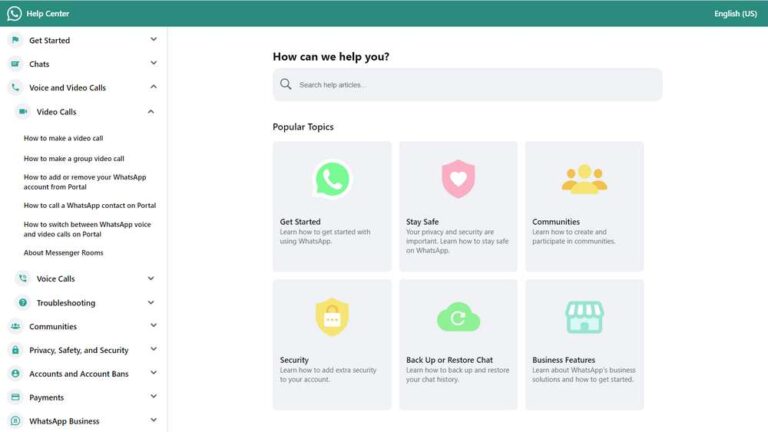
Task: Open 'How to make a video call' article
Action: tap(63, 138)
